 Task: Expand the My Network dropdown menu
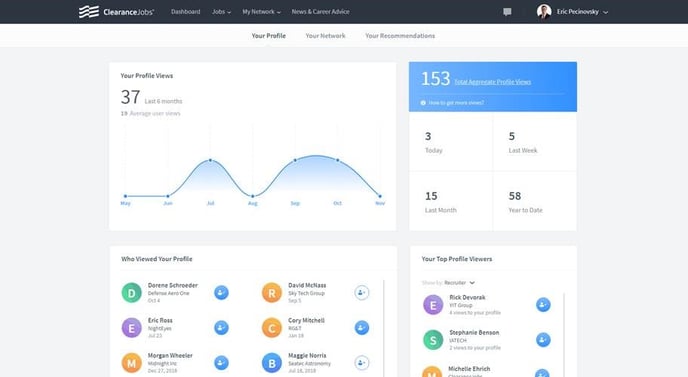[x=262, y=12]
